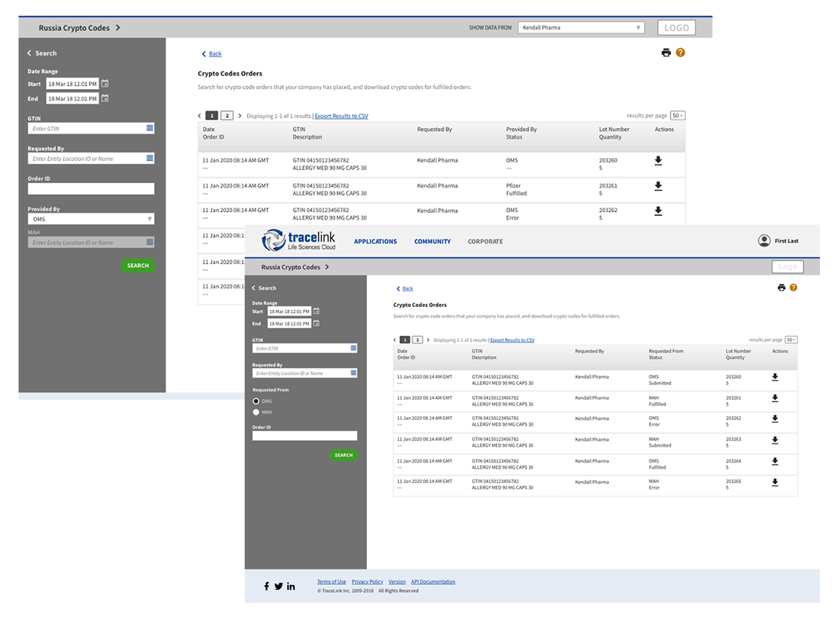This screenshot has height=617, width=840.
Task: Download codes for lot 203261 in back window
Action: click(x=658, y=186)
